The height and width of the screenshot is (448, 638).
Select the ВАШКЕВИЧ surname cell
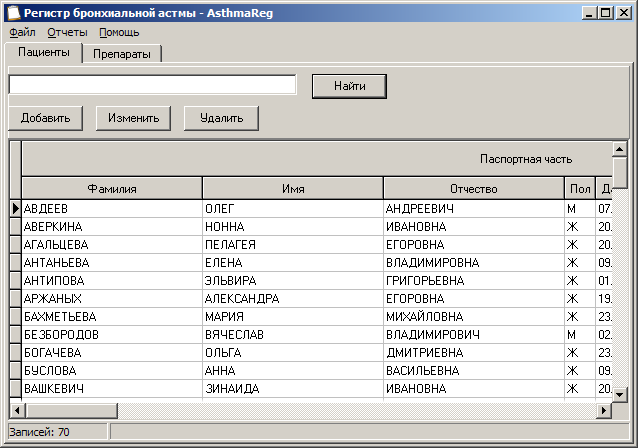112,388
